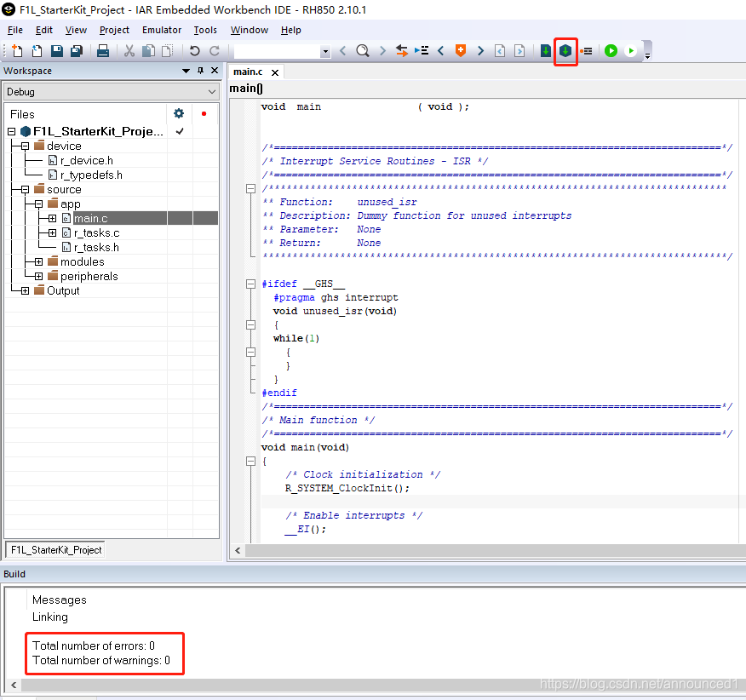Collapse the device folder
This screenshot has height=700, width=746.
26,146
